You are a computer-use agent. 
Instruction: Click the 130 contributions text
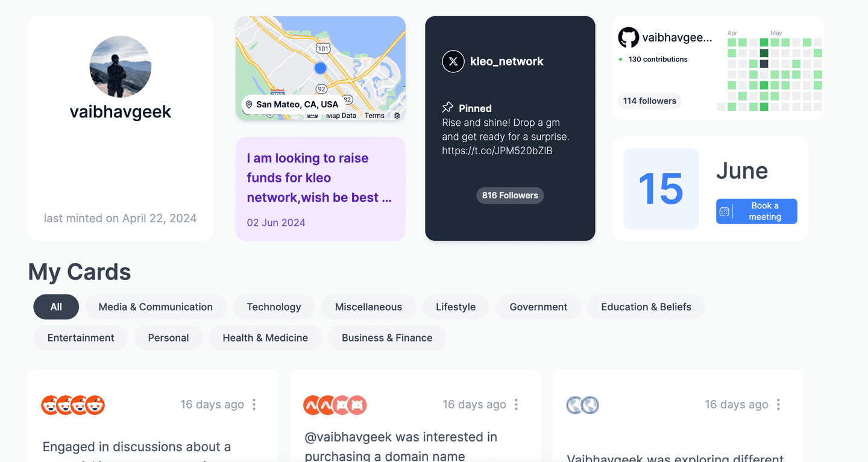[x=658, y=59]
